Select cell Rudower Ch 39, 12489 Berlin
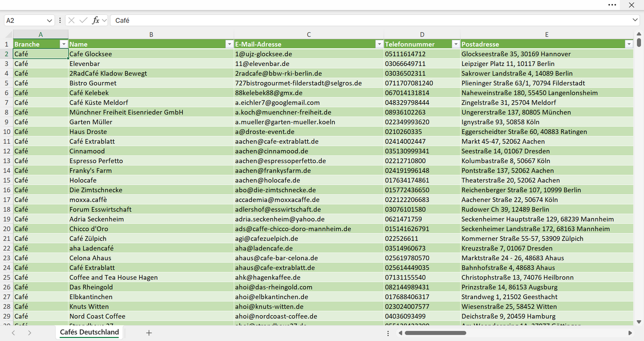This screenshot has width=644, height=341. tap(547, 210)
